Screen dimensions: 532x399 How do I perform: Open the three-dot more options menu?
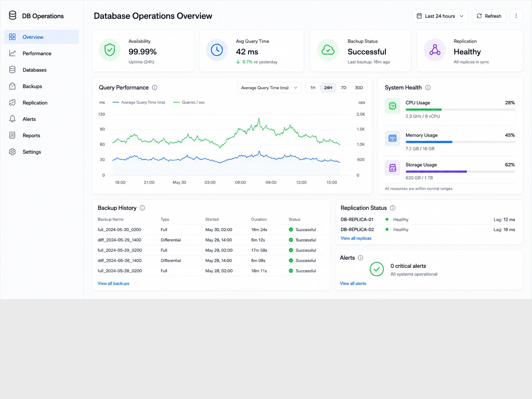click(x=516, y=16)
